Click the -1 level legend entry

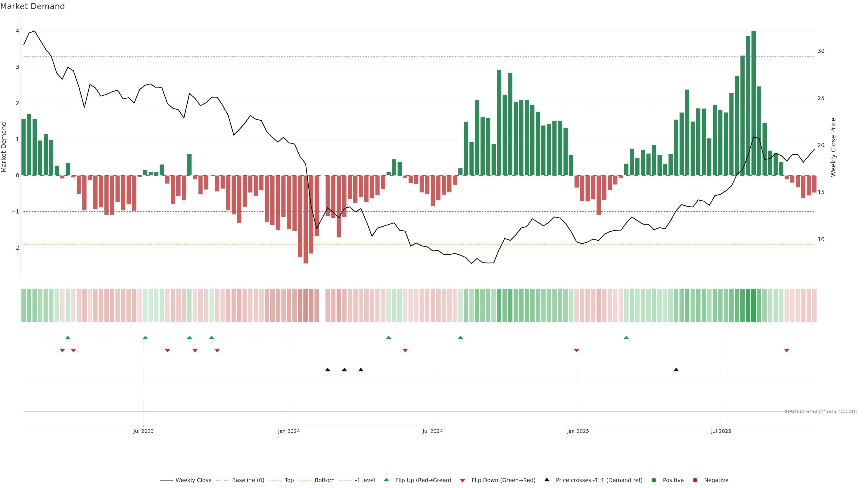[x=365, y=480]
